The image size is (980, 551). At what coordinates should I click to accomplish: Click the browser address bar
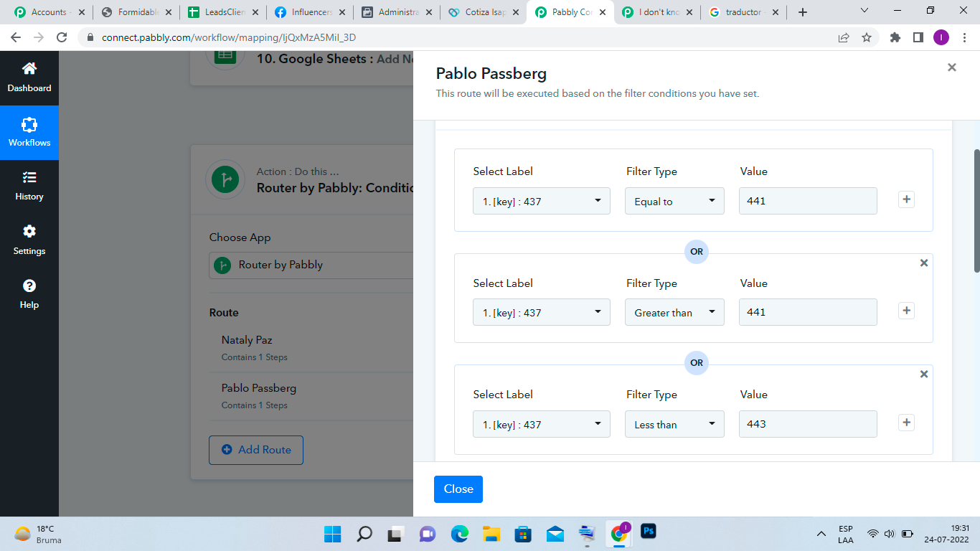coord(459,37)
